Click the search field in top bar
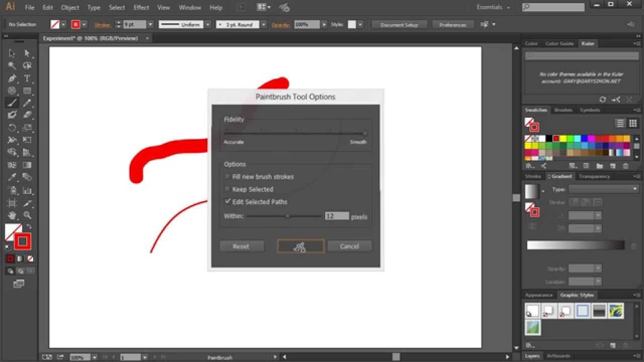Screen dimensions: 644x362 553,8
